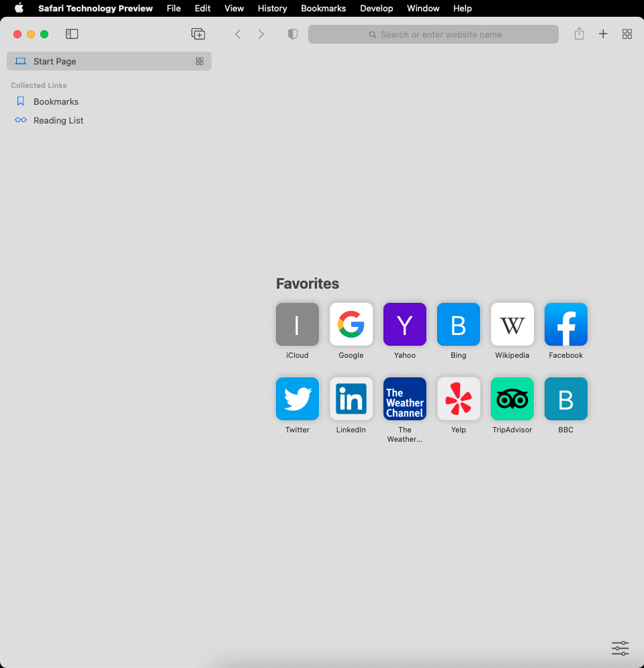Open the View menu

(234, 8)
